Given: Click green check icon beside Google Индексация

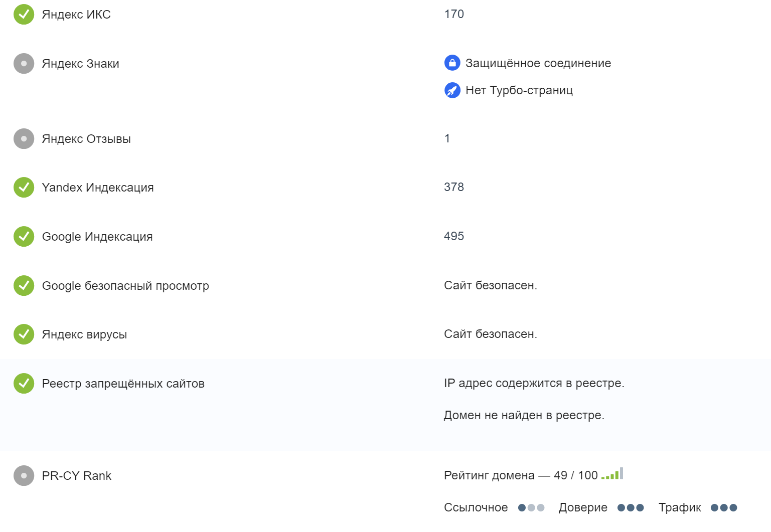Looking at the screenshot, I should point(24,237).
